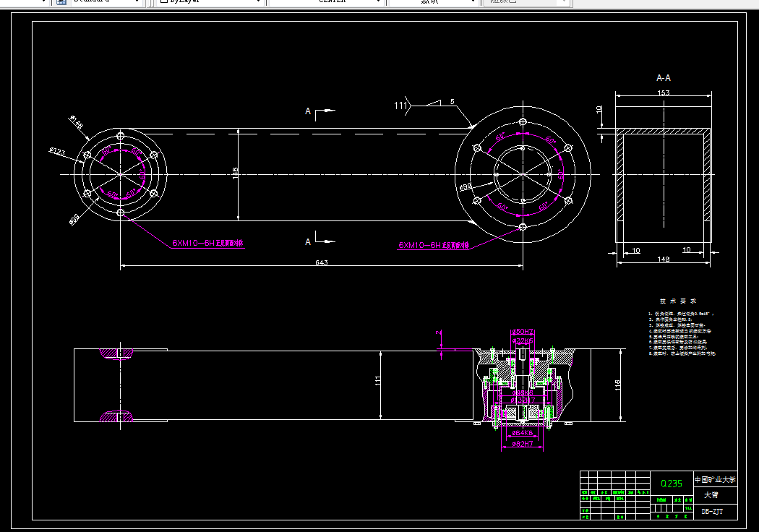
Task: Select the left 10 wall dimension
Action: [x=636, y=250]
